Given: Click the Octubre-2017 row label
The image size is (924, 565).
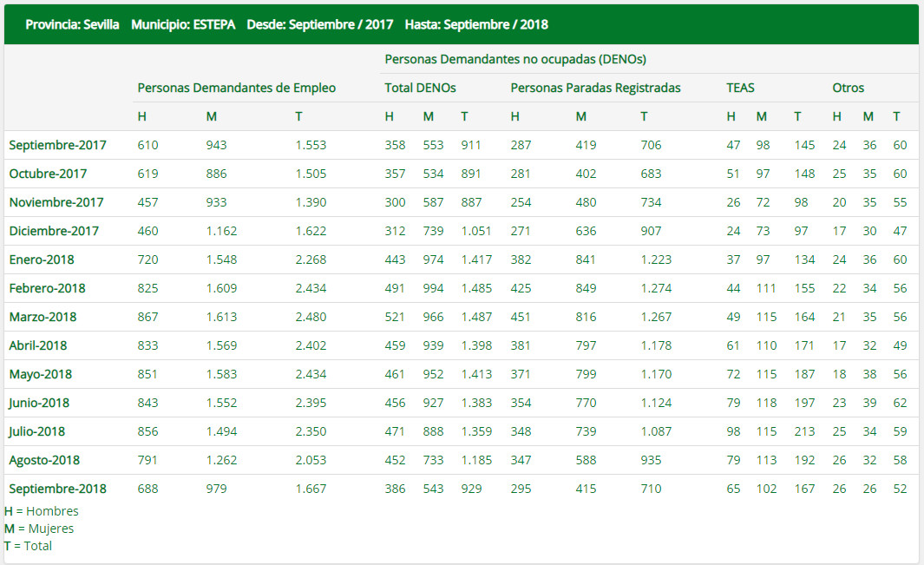Looking at the screenshot, I should (x=50, y=174).
